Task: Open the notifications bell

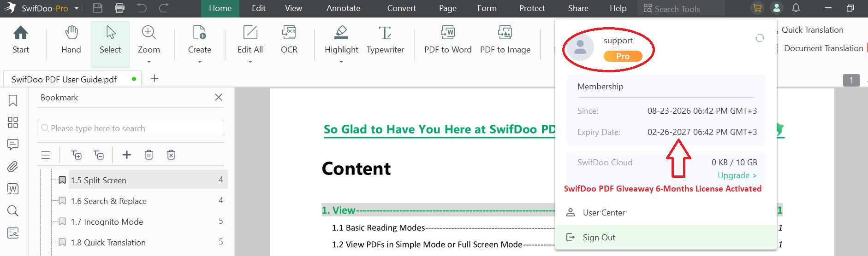Action: [x=796, y=8]
